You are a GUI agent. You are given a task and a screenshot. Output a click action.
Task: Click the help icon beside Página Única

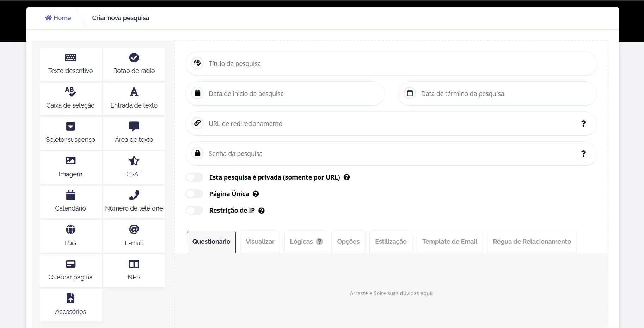256,194
